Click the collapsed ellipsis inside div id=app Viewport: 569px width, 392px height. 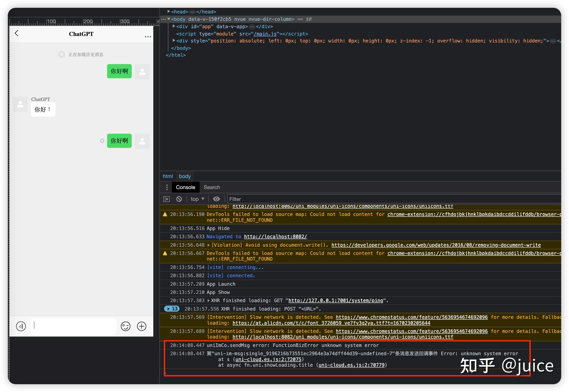pyautogui.click(x=252, y=26)
